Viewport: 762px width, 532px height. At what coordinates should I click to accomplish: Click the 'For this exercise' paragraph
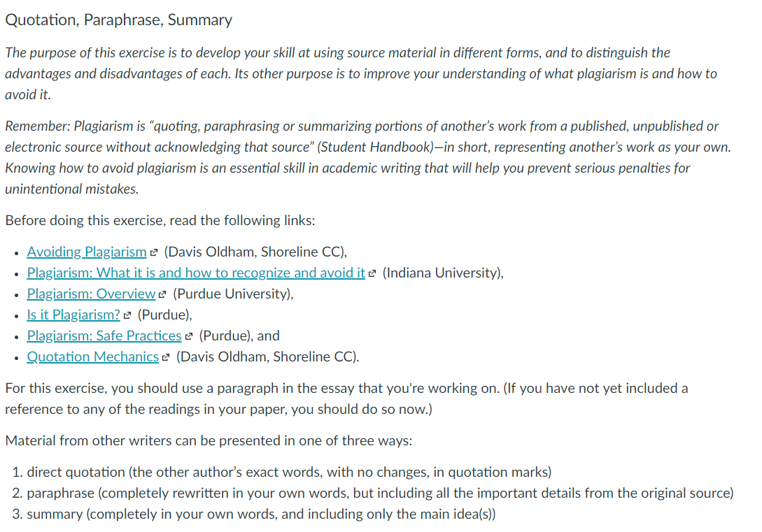[x=346, y=398]
